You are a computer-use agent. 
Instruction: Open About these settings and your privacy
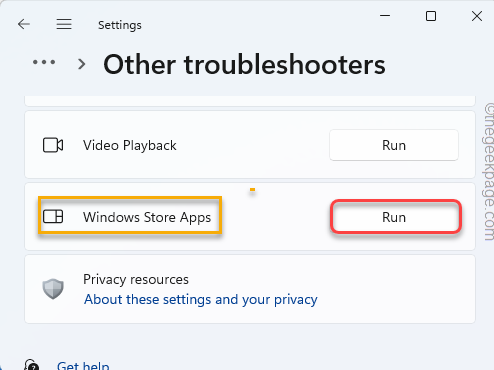pos(201,299)
